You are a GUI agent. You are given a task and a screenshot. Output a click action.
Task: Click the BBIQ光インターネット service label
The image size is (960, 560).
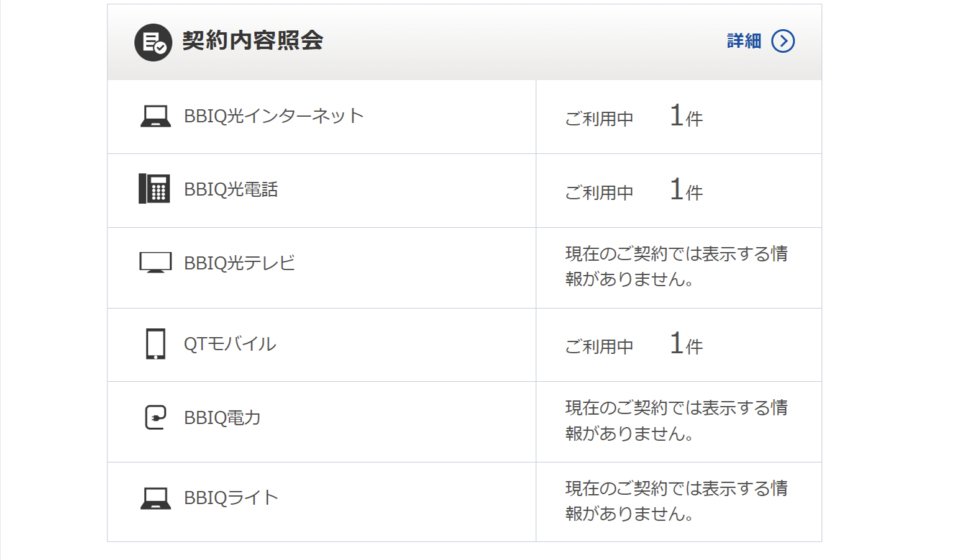tap(273, 116)
